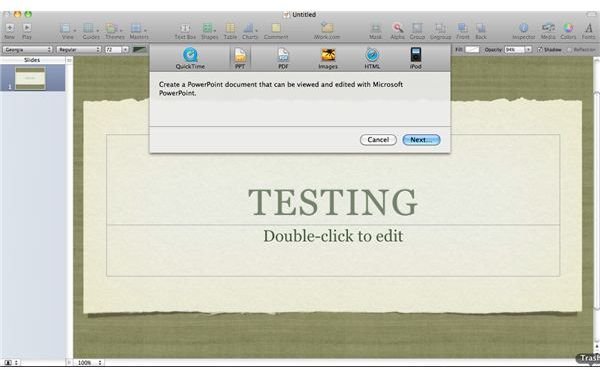Choose QuickTime export option
Screen dimensions: 600x370
point(190,58)
